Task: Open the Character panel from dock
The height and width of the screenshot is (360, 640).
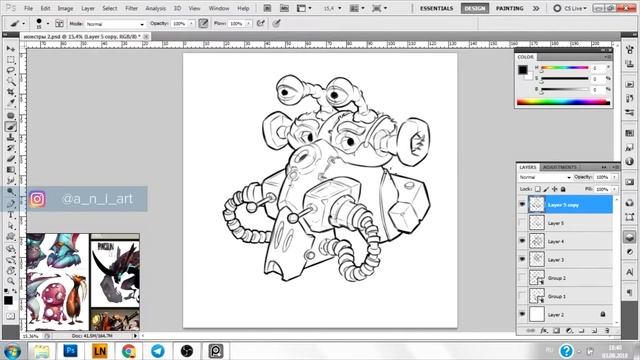Action: (x=629, y=271)
